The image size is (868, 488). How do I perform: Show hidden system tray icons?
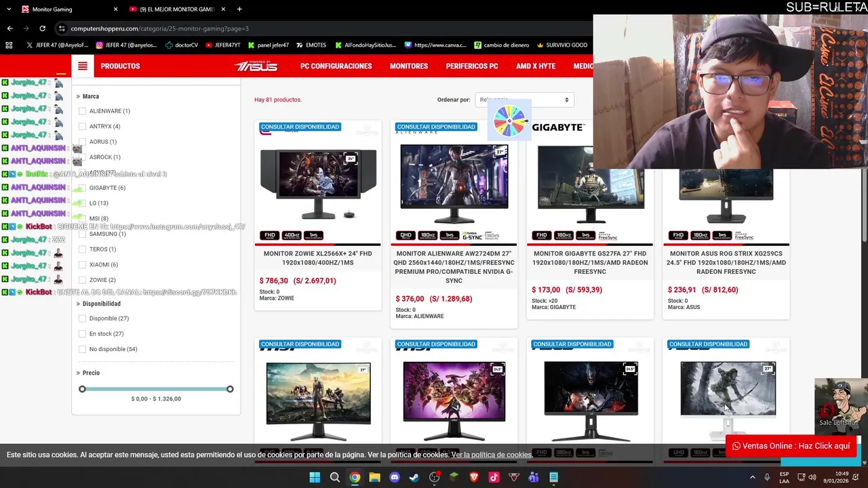tap(752, 477)
